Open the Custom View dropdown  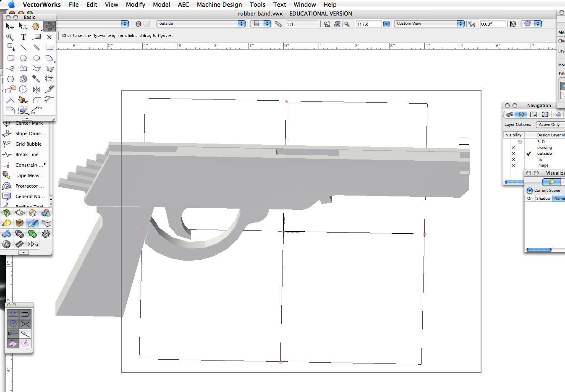click(430, 24)
